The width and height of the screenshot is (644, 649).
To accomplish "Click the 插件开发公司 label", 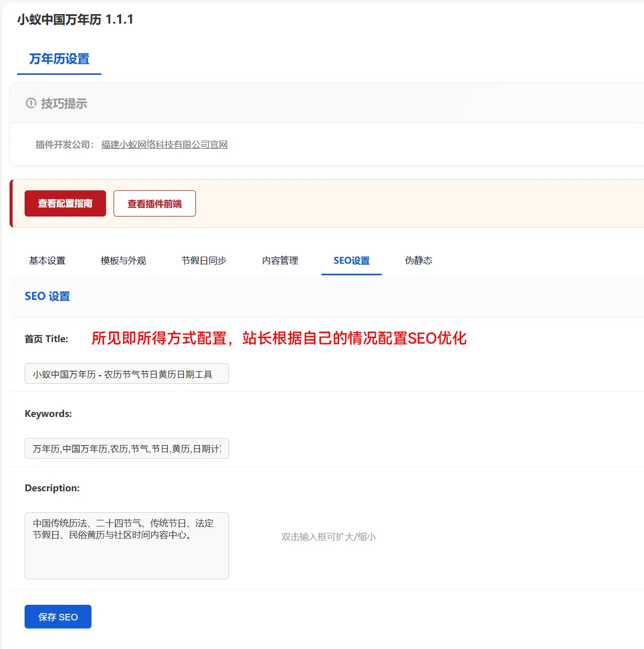I will pos(64,145).
